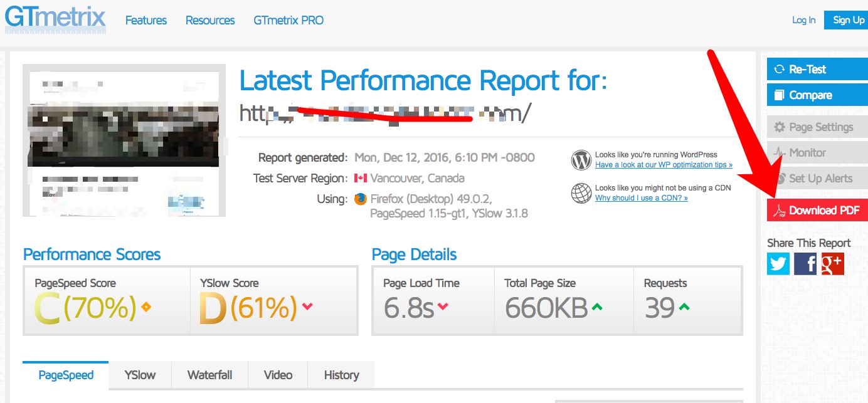Share report on Facebook
868x403 pixels.
point(805,264)
